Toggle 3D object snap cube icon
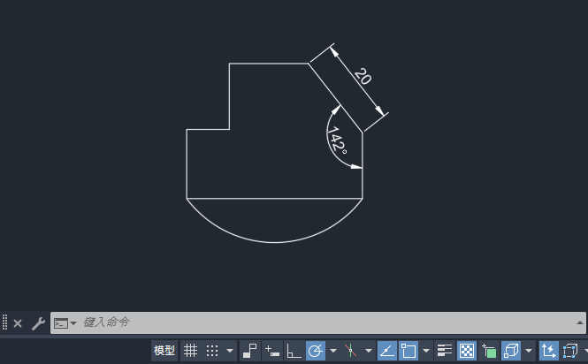This screenshot has height=364, width=588. pyautogui.click(x=511, y=351)
